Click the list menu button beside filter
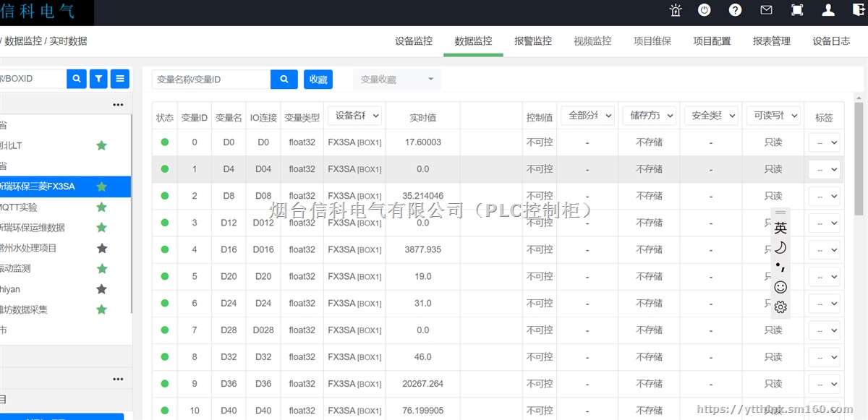The height and width of the screenshot is (420, 868). pyautogui.click(x=120, y=79)
